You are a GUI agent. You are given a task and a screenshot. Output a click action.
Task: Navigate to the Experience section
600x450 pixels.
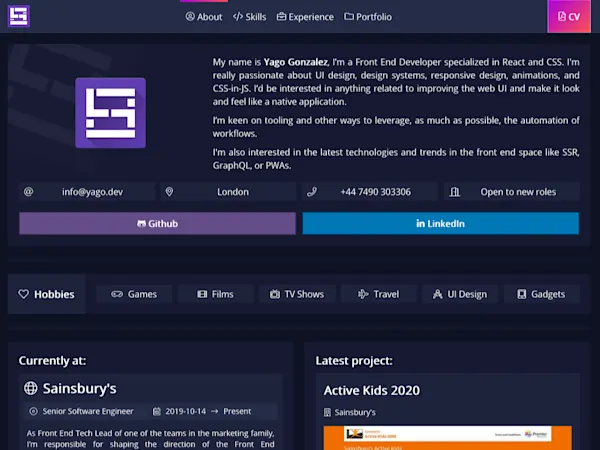pos(305,17)
